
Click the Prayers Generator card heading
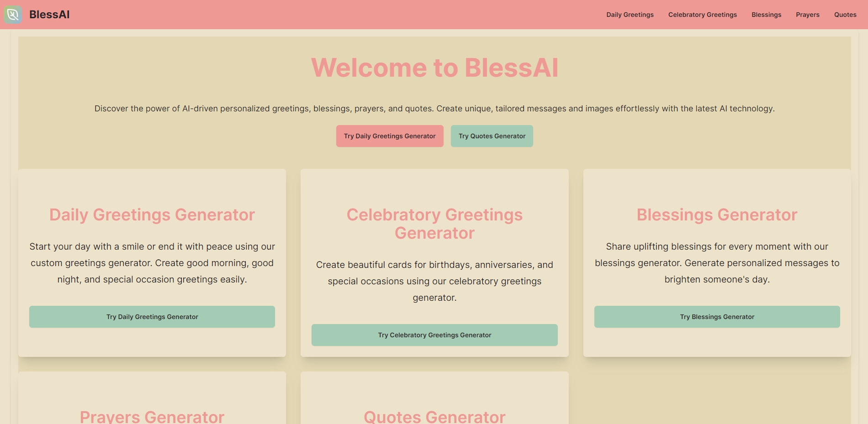pyautogui.click(x=152, y=416)
